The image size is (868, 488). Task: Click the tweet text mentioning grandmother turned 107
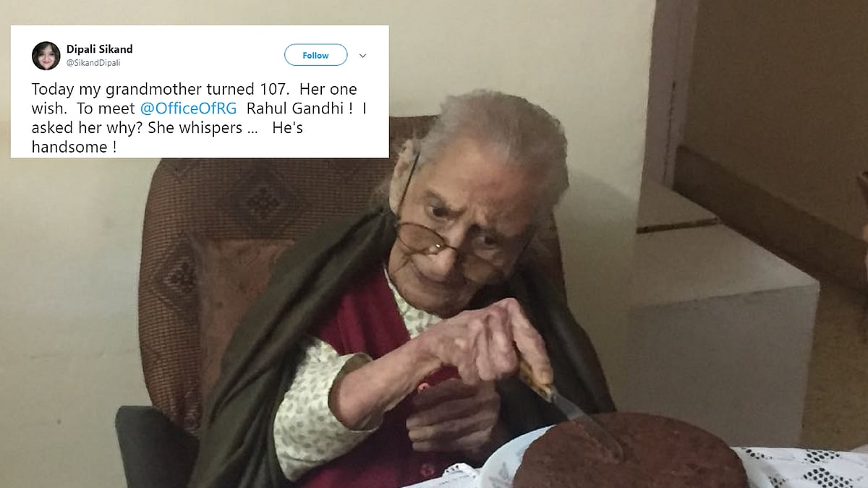tap(195, 119)
